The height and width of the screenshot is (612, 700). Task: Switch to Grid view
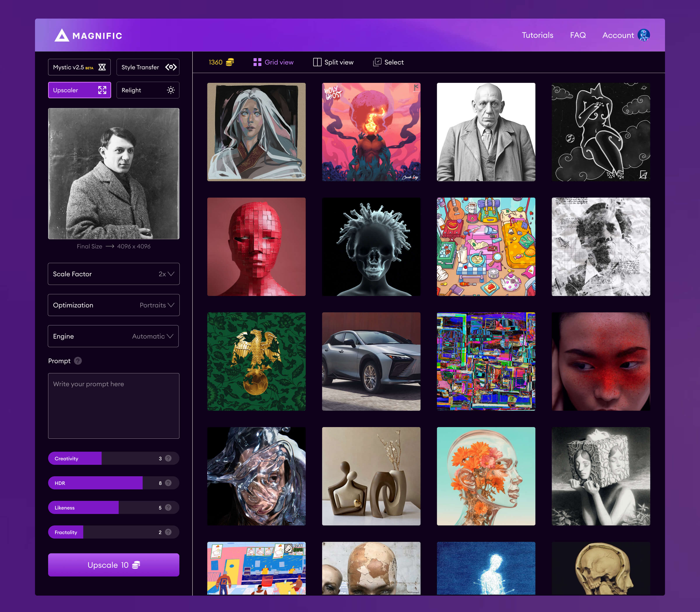pyautogui.click(x=273, y=62)
